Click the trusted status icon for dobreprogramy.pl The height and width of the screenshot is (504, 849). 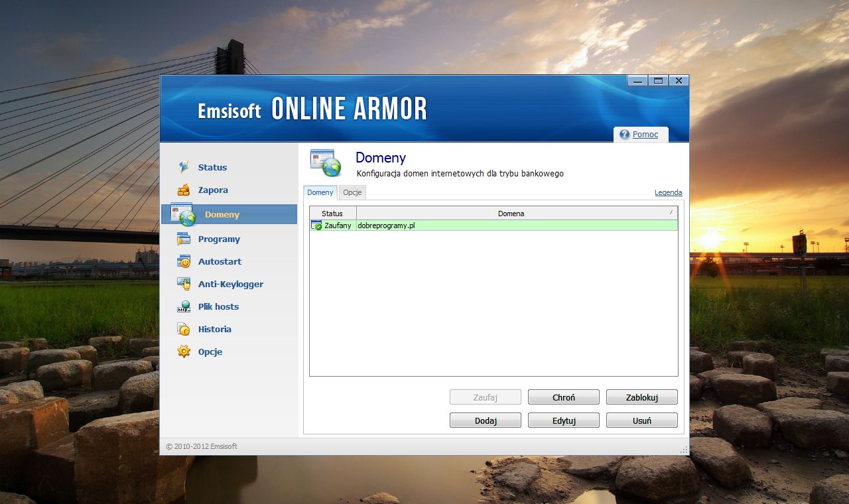click(x=316, y=225)
